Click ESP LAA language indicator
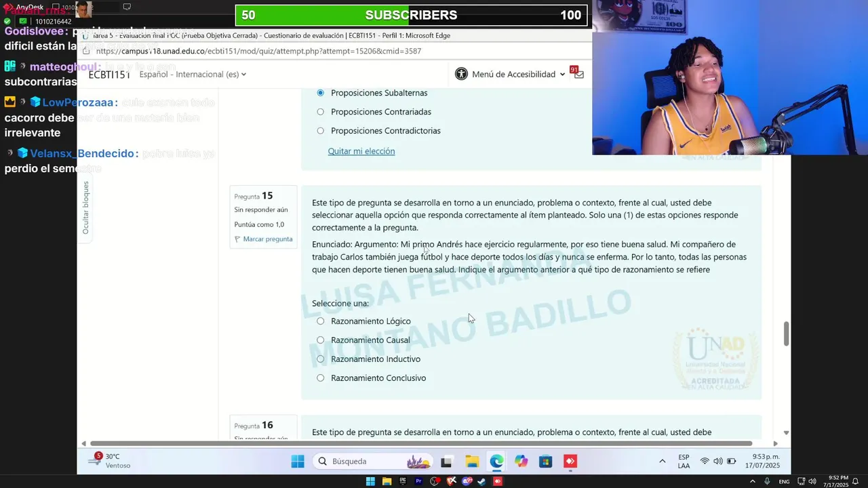Viewport: 868px width, 488px height. [684, 462]
